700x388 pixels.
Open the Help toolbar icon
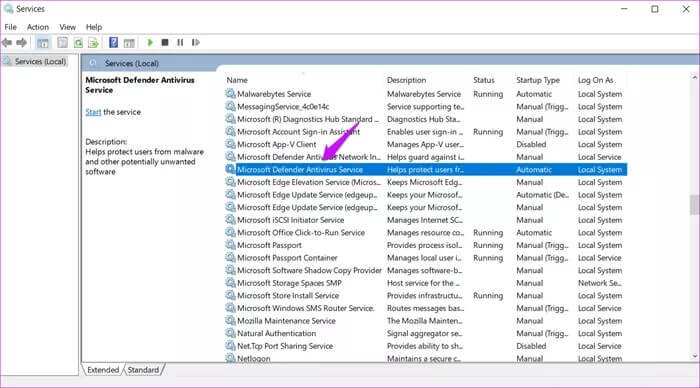pyautogui.click(x=113, y=43)
